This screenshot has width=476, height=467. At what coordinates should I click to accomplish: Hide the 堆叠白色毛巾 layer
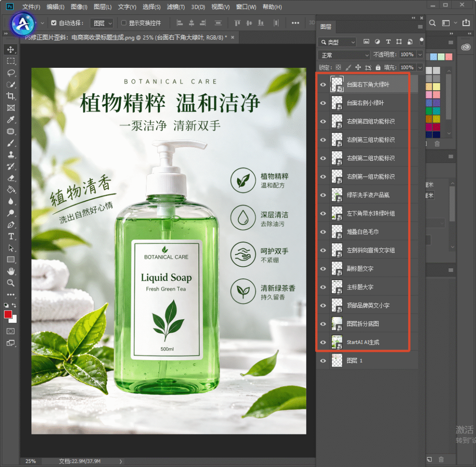pos(323,232)
